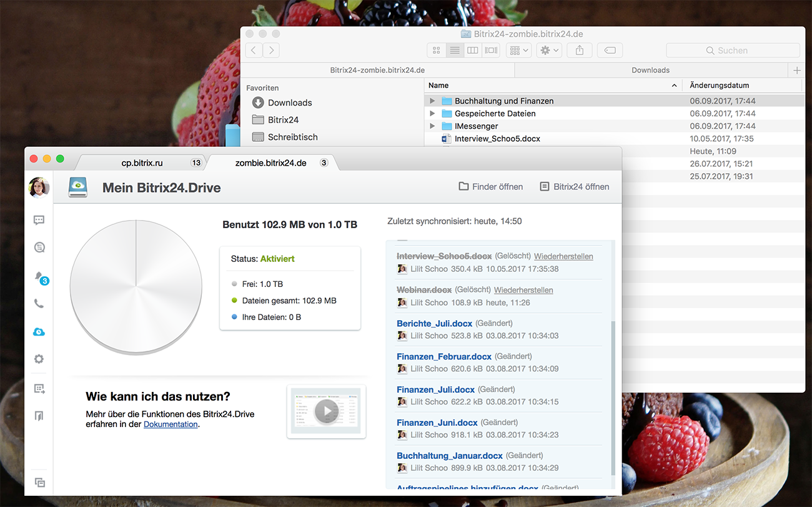Open Berichte_Juli.docx file link
The height and width of the screenshot is (507, 812).
point(435,323)
